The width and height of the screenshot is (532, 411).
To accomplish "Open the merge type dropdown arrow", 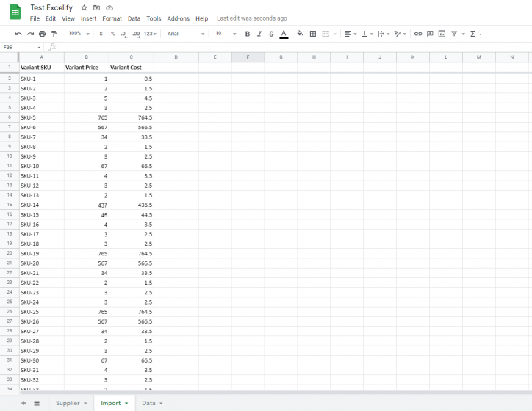I will click(x=335, y=34).
